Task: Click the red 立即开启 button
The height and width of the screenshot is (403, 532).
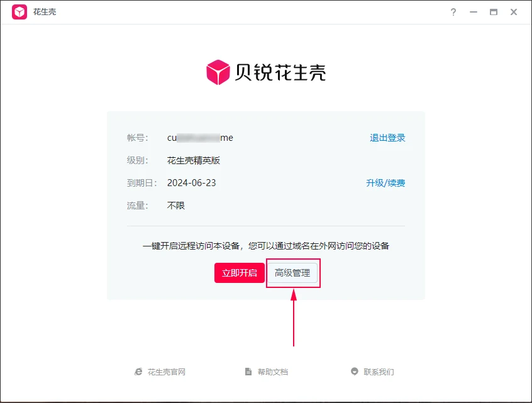Action: pyautogui.click(x=239, y=273)
